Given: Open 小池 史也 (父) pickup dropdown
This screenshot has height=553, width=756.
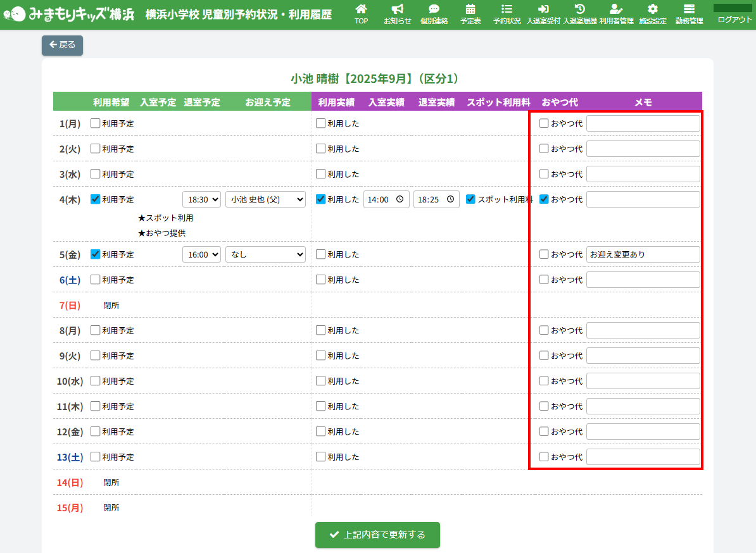Looking at the screenshot, I should point(265,199).
